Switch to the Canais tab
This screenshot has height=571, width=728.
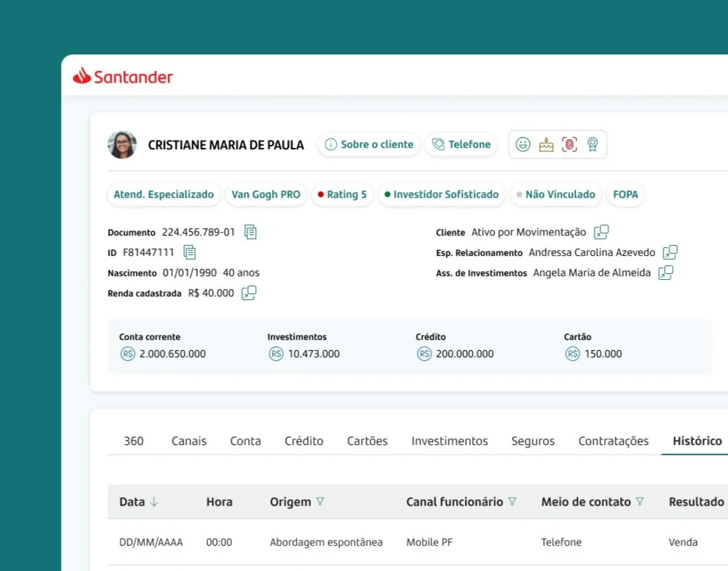(189, 441)
